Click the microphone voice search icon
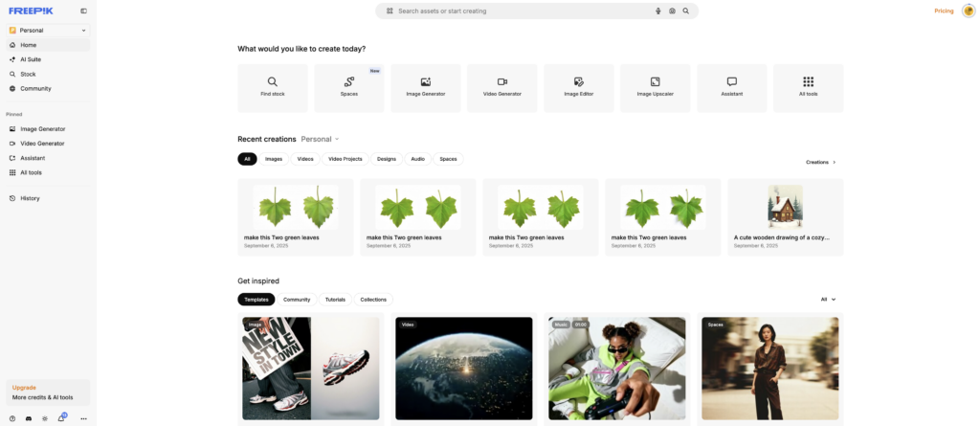 coord(658,11)
